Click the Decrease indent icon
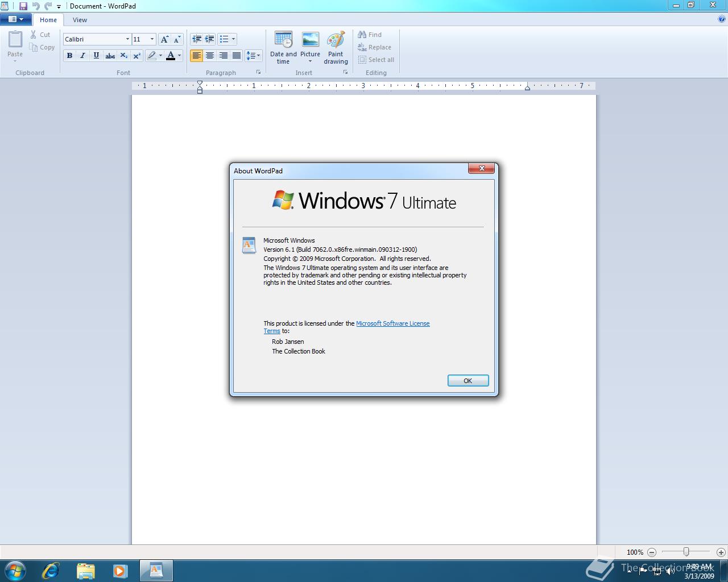 [x=197, y=39]
